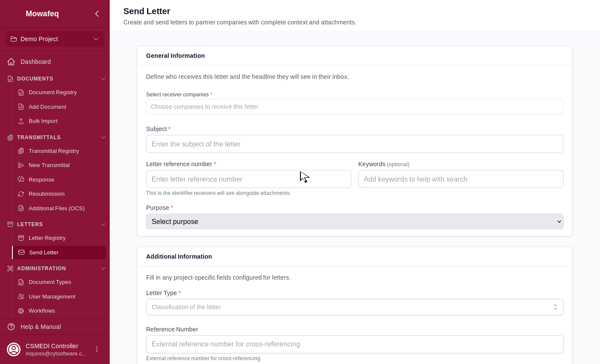This screenshot has width=600, height=364.
Task: Open Additional Files (OCS) link
Action: coord(57,209)
